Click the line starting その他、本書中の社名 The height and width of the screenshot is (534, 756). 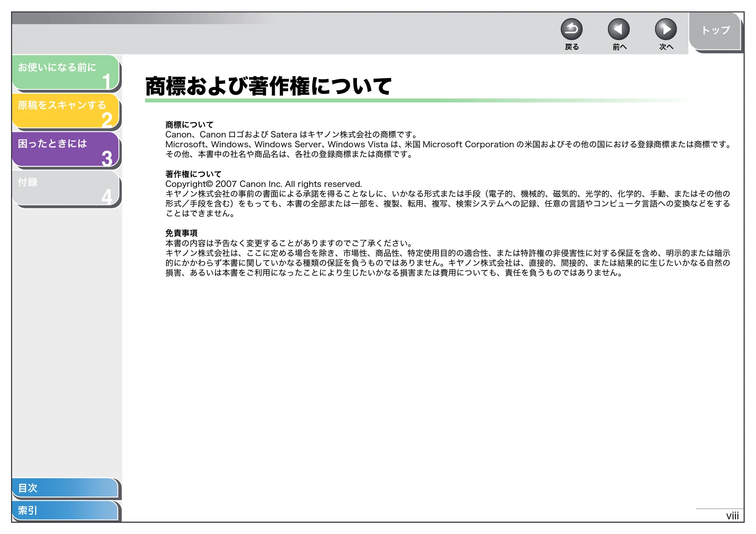(290, 154)
